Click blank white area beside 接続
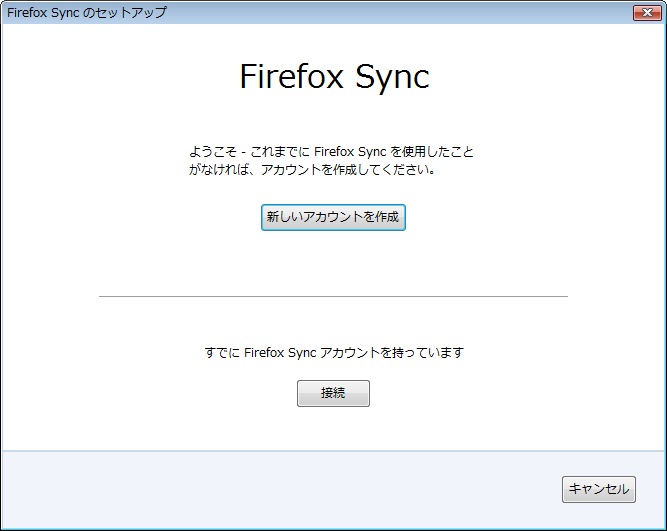The image size is (667, 531). point(468,393)
